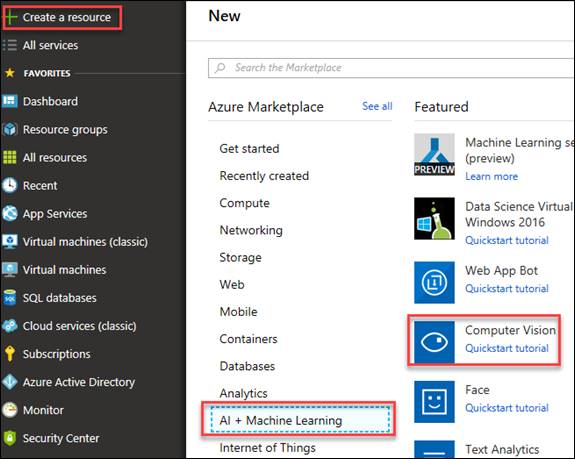575x459 pixels.
Task: Click in Search the Marketplace field
Action: (391, 68)
